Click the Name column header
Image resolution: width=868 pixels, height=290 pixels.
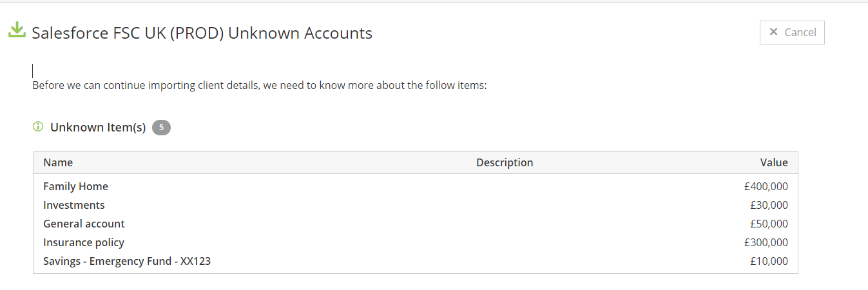tap(58, 162)
